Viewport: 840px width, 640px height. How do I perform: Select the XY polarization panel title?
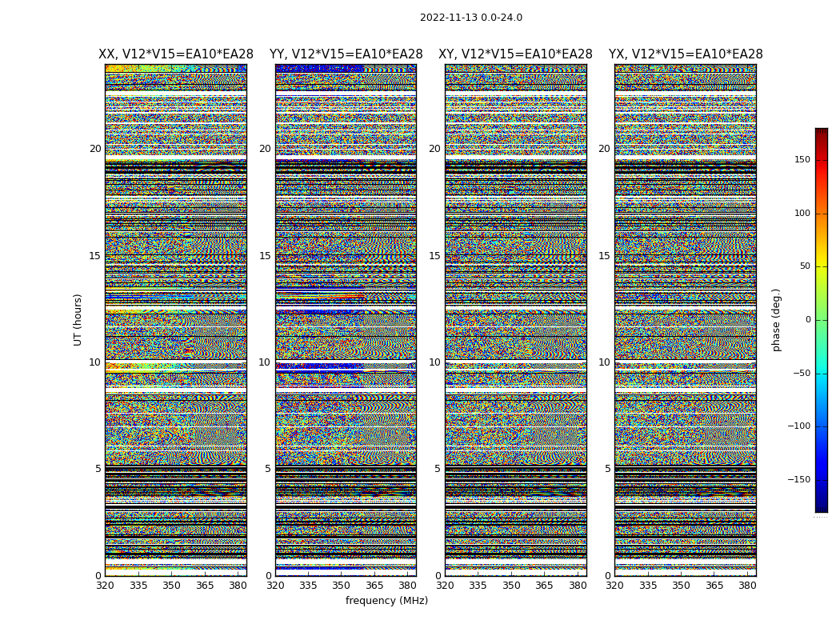click(x=515, y=54)
